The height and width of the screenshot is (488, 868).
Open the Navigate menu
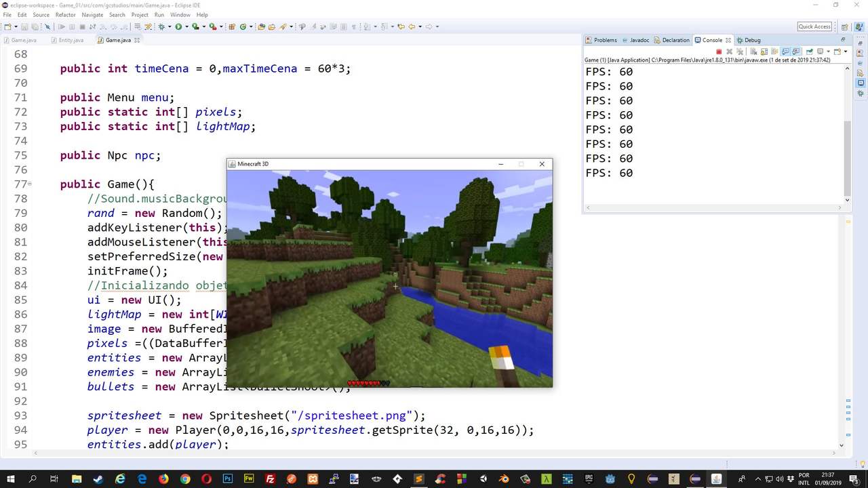92,14
